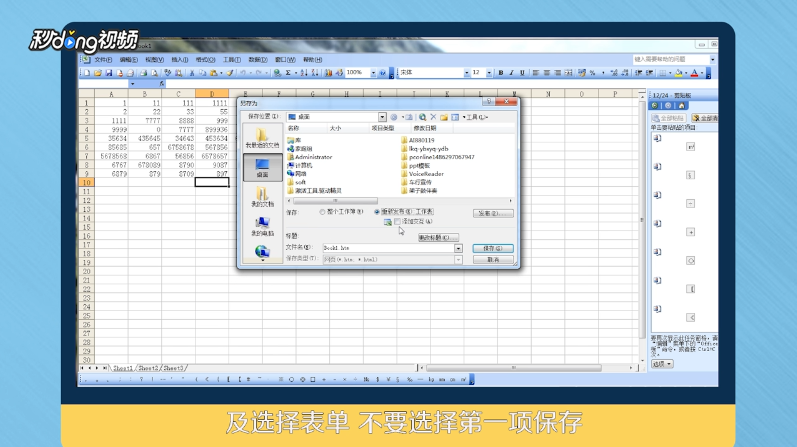Click the Publish button in dialog
The height and width of the screenshot is (447, 797).
coord(493,213)
